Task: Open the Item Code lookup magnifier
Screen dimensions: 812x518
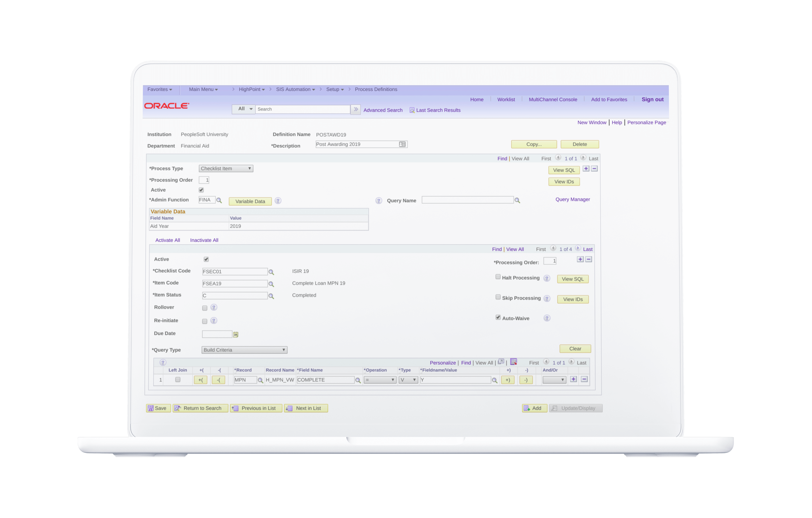Action: pos(271,284)
